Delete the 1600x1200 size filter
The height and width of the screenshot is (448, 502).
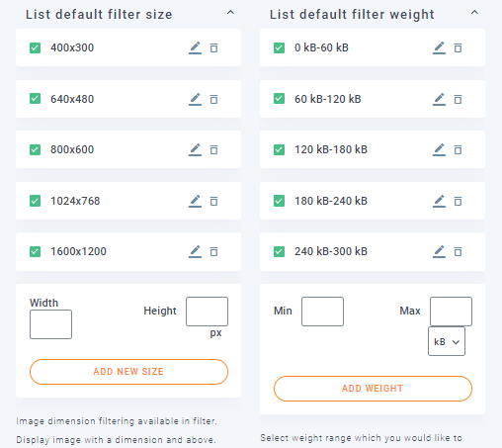[214, 251]
